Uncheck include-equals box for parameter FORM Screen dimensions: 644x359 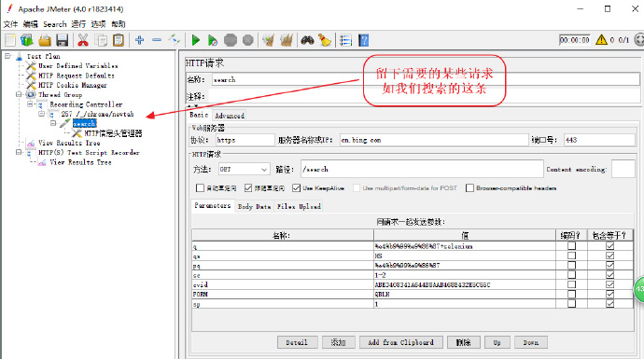609,294
